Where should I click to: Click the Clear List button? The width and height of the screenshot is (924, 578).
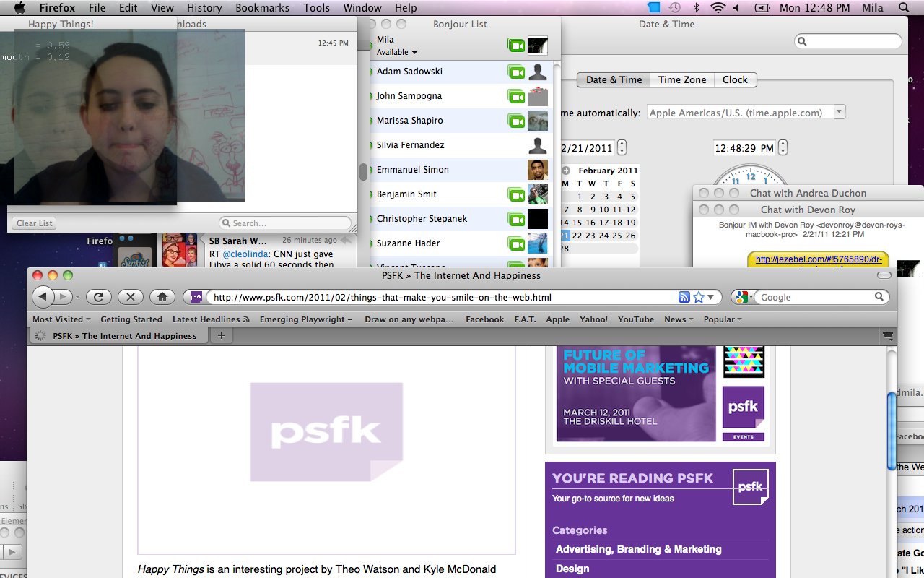click(x=35, y=223)
